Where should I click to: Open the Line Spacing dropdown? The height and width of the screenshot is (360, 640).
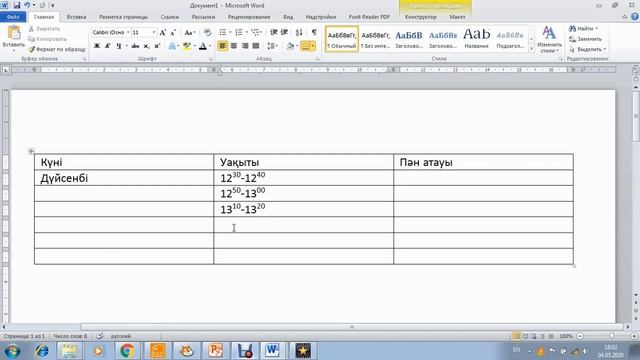click(272, 46)
